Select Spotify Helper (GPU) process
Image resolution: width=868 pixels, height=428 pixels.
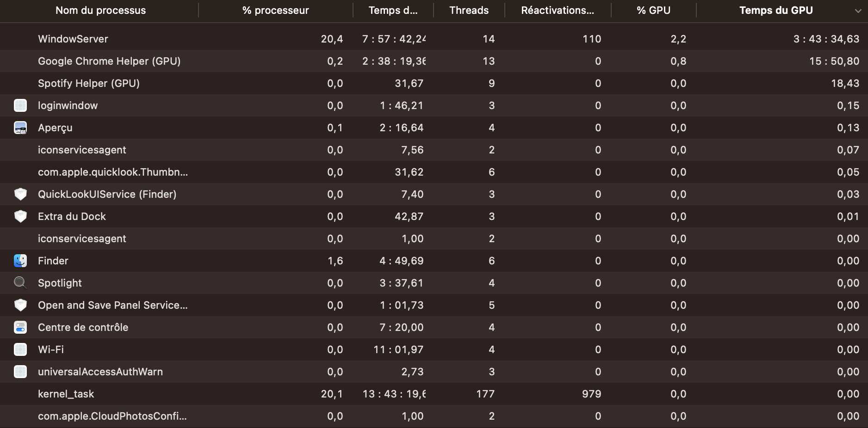tap(89, 83)
